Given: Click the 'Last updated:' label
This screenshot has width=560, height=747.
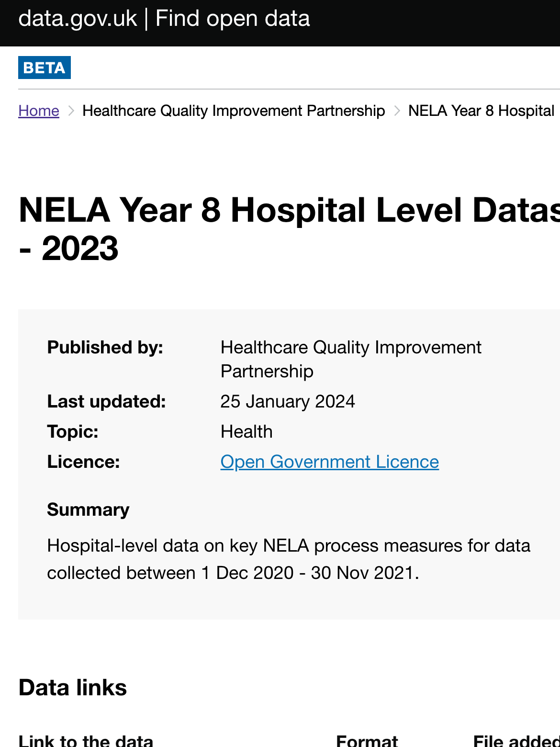Looking at the screenshot, I should (106, 401).
